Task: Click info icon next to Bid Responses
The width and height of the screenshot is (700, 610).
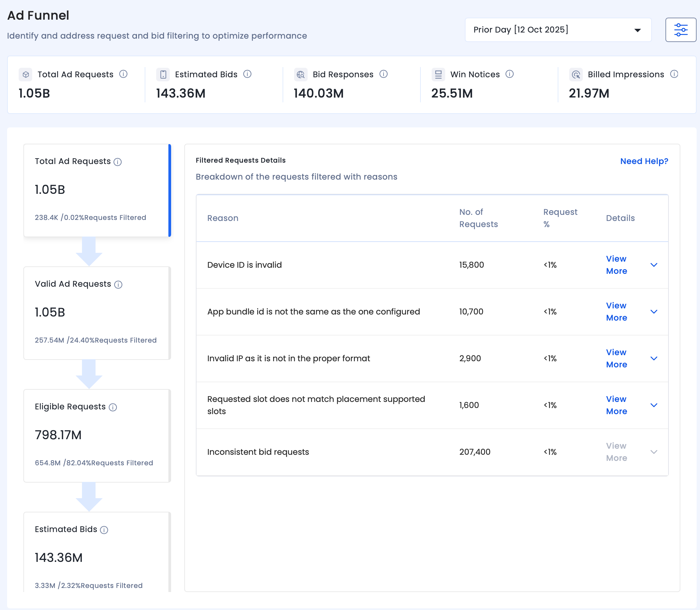Action: pyautogui.click(x=384, y=74)
